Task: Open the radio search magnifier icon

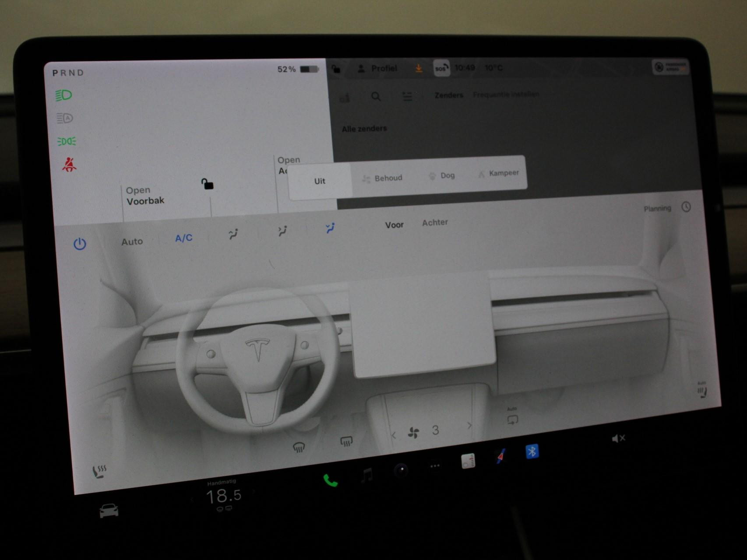Action: pos(376,96)
